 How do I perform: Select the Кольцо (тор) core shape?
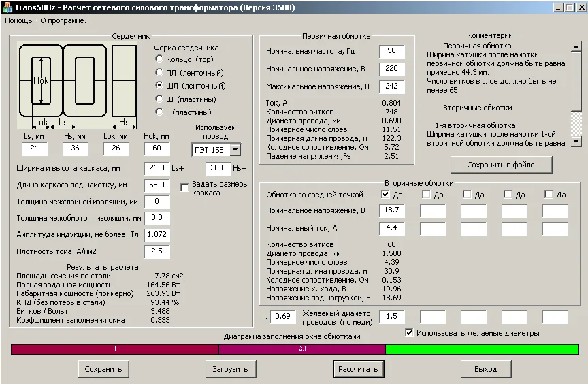[159, 60]
